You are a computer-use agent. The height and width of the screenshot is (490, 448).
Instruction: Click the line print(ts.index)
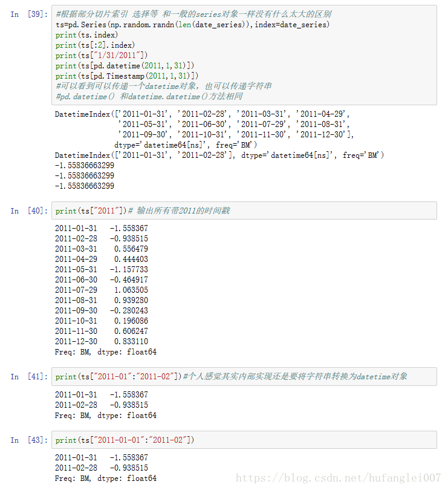click(x=86, y=35)
